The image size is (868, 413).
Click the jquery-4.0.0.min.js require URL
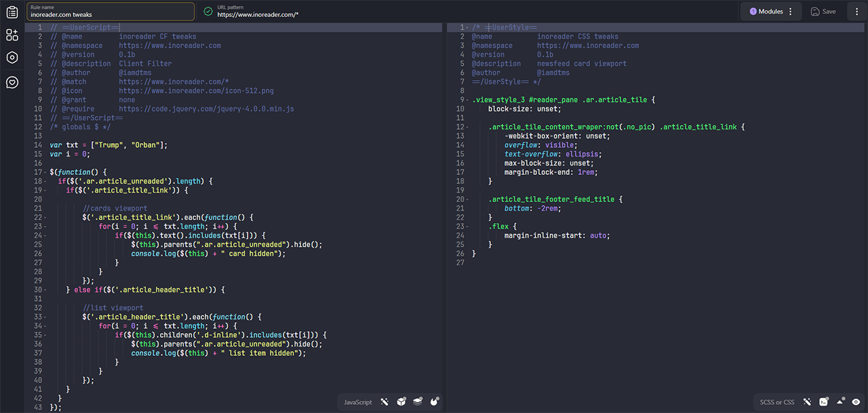pyautogui.click(x=206, y=109)
